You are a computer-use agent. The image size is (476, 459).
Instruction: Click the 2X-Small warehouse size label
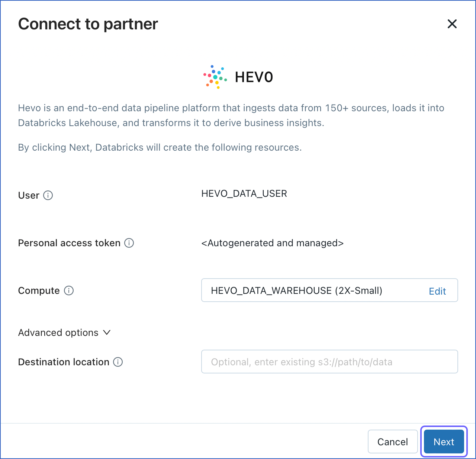tap(358, 291)
